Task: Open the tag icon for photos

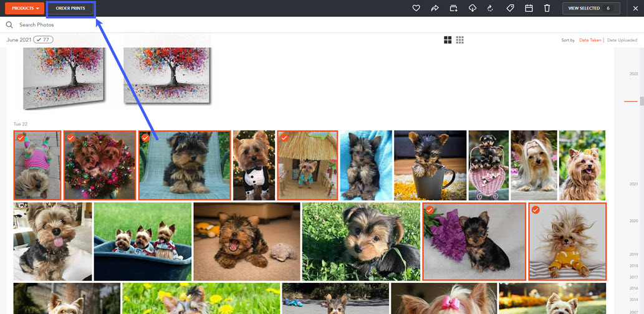Action: pyautogui.click(x=510, y=8)
